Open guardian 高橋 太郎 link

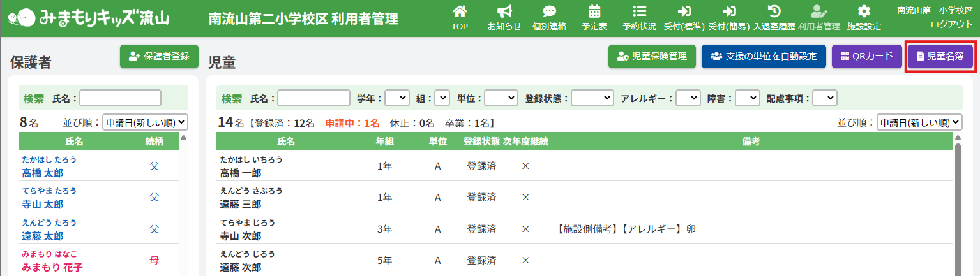click(43, 173)
